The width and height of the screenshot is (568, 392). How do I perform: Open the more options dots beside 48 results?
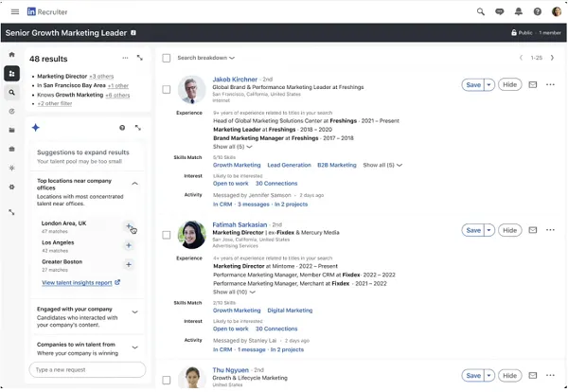pos(125,58)
